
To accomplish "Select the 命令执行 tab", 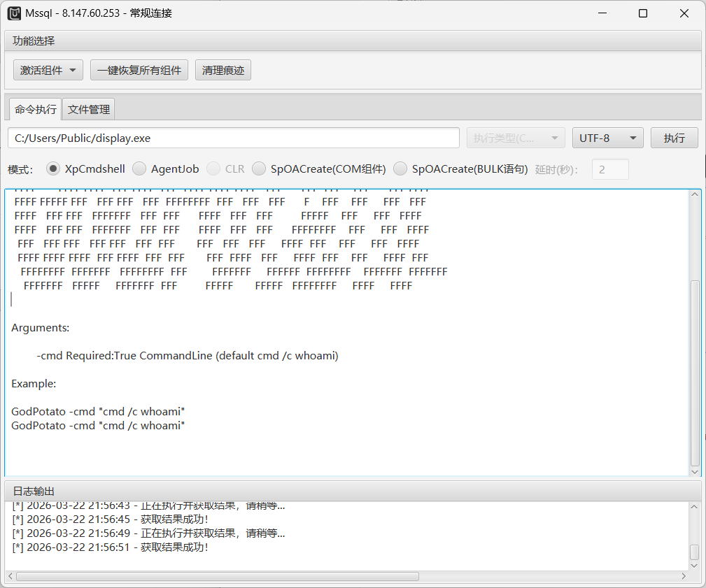I will pos(36,109).
